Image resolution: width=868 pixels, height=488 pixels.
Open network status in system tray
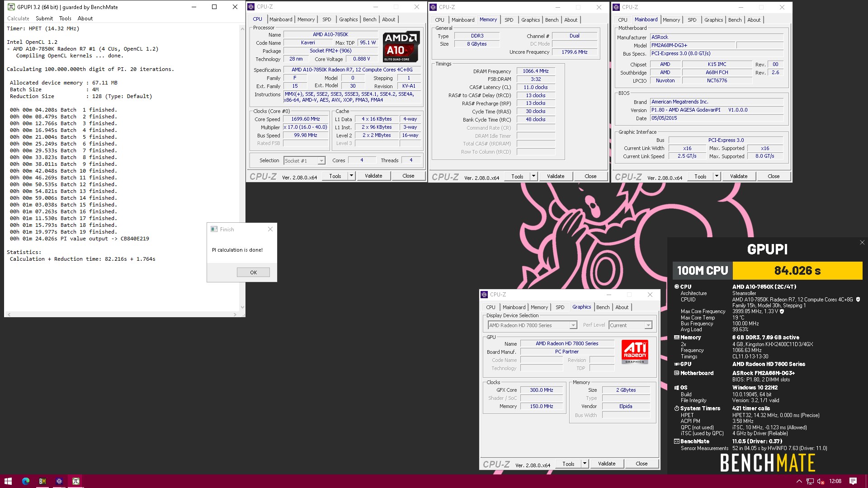coord(810,481)
